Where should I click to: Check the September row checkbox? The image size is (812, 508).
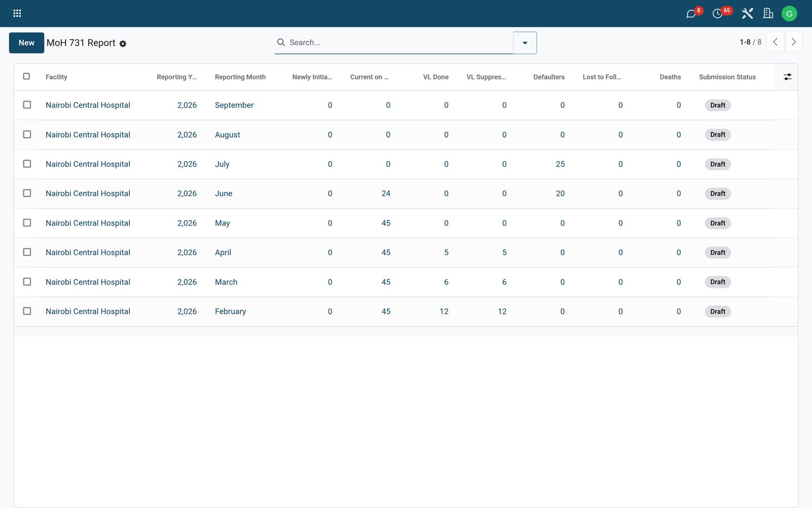(27, 105)
